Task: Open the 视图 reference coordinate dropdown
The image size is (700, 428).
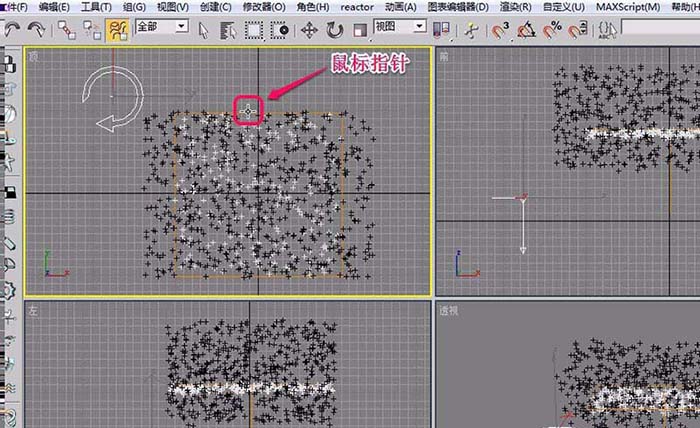Action: click(419, 26)
